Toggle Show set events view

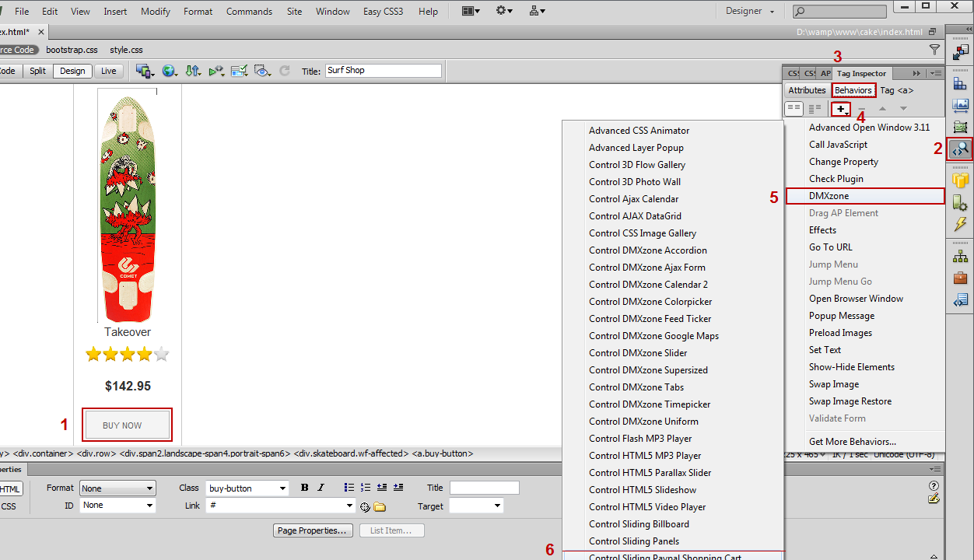[x=794, y=109]
